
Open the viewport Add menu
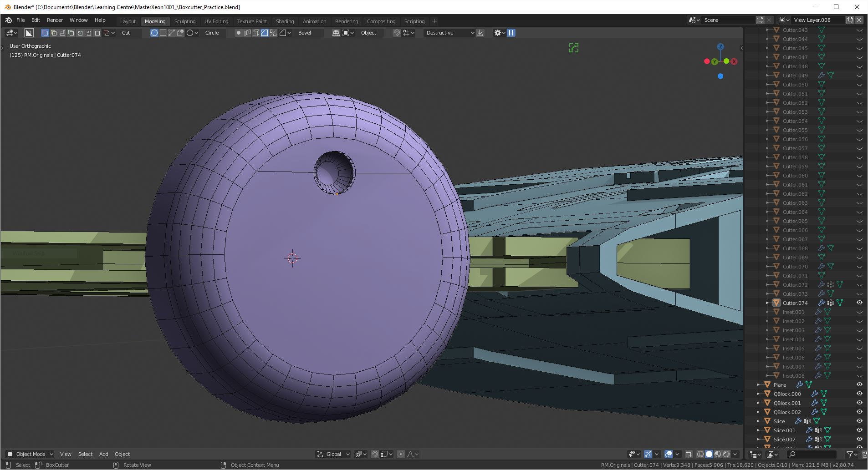point(104,454)
